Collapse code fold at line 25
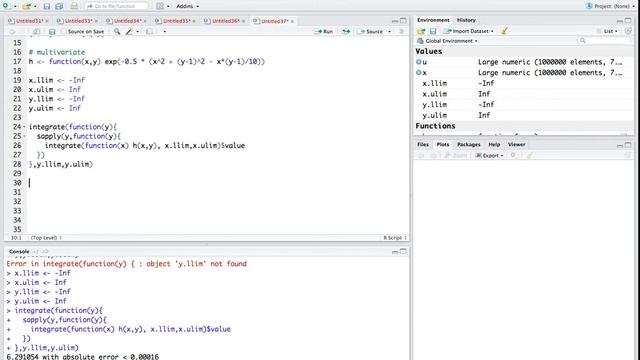 tap(24, 136)
